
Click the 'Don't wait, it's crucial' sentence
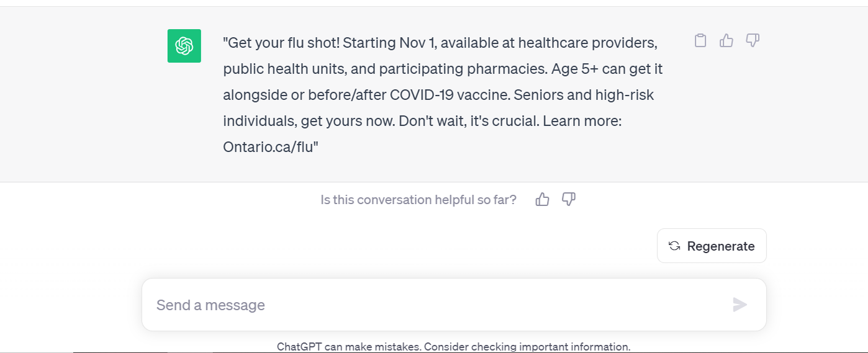pos(469,121)
